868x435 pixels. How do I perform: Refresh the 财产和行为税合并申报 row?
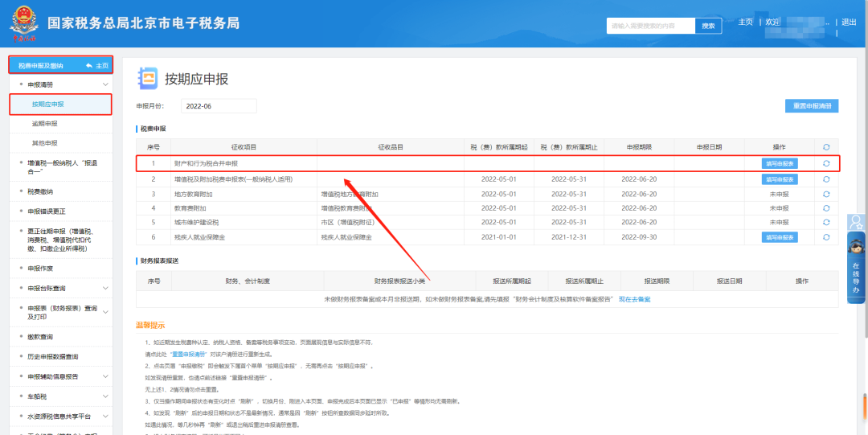pyautogui.click(x=825, y=163)
